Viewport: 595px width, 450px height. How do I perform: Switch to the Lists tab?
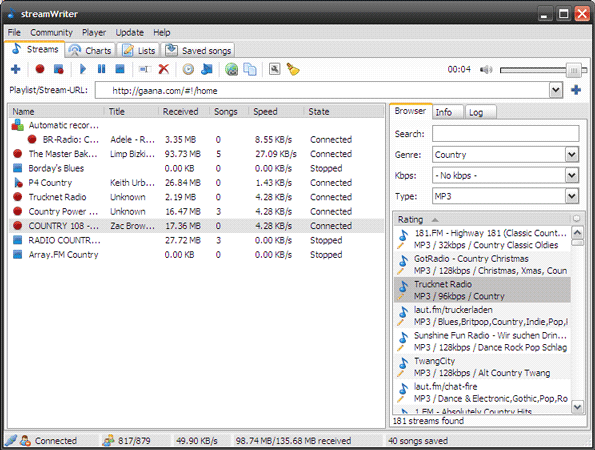click(139, 50)
